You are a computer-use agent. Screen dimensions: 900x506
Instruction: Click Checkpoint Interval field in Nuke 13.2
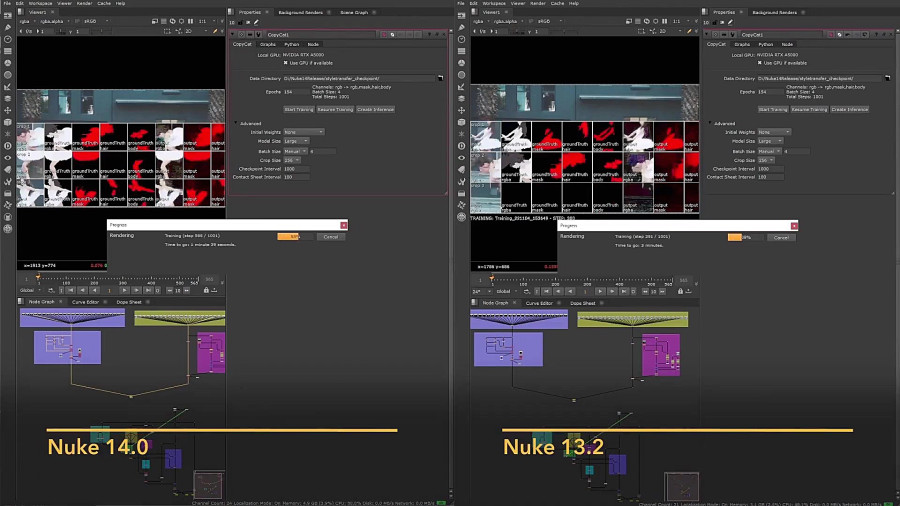click(x=770, y=169)
